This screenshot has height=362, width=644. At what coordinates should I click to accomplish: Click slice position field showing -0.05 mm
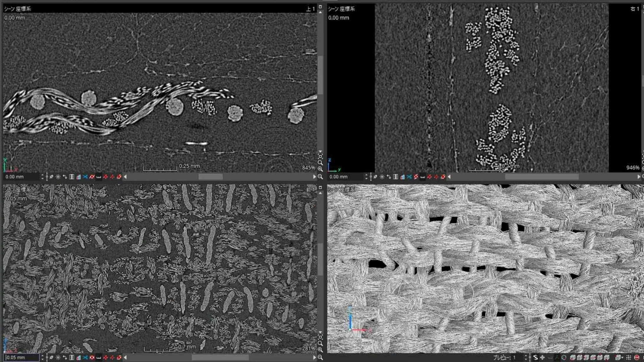tap(21, 357)
